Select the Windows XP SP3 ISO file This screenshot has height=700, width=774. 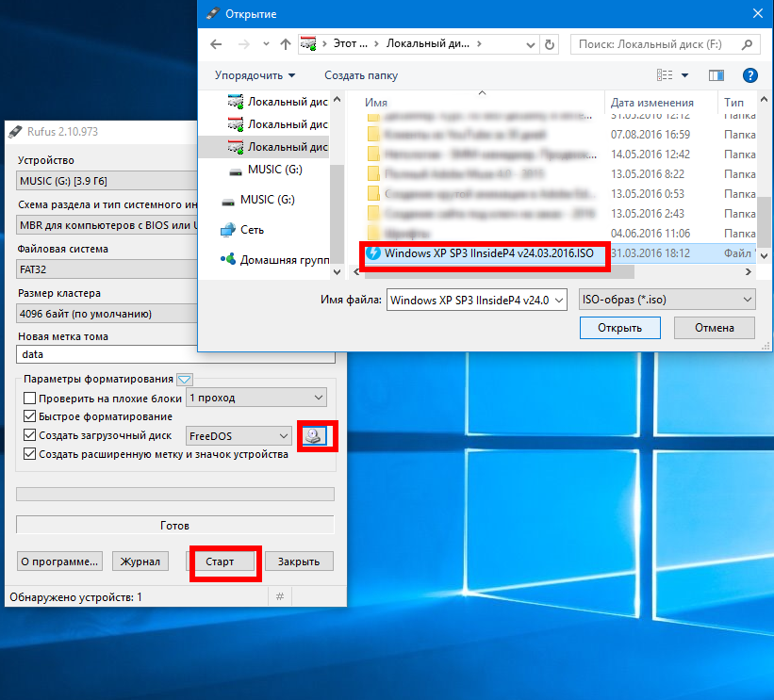(487, 253)
